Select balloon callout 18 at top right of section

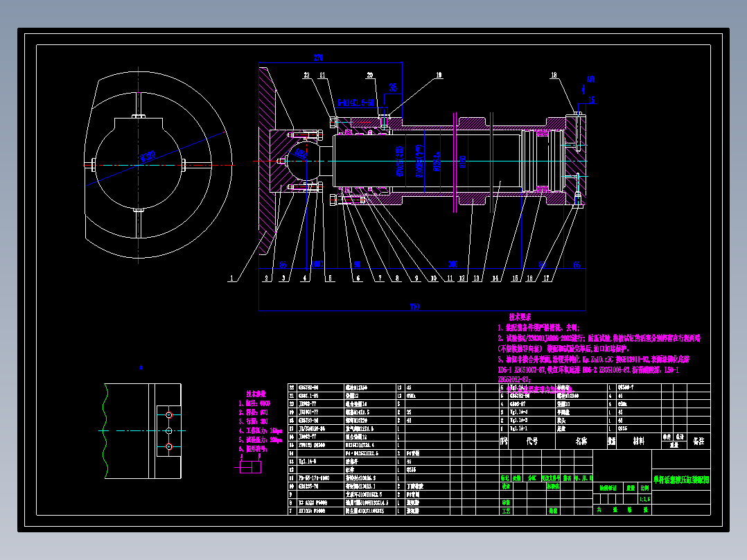pyautogui.click(x=554, y=76)
